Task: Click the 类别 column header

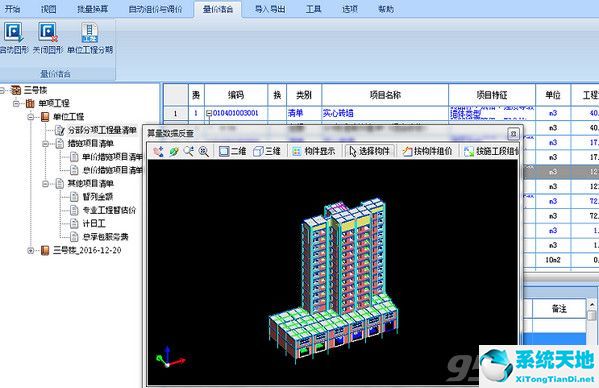Action: (304, 95)
